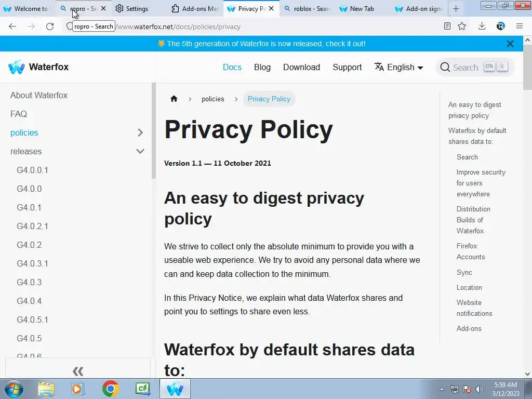Jump to Firefox Accounts in table of contents
Image resolution: width=532 pixels, height=399 pixels.
[471, 251]
